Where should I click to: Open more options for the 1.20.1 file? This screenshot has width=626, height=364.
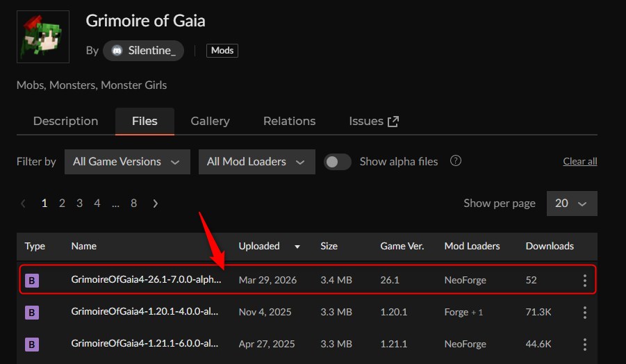[x=584, y=312]
